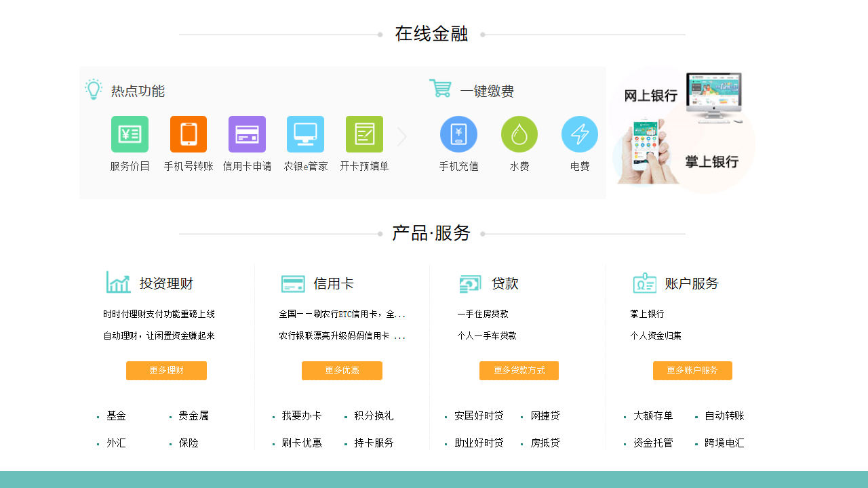Click the 更多理财 button
The height and width of the screenshot is (488, 868).
[166, 371]
